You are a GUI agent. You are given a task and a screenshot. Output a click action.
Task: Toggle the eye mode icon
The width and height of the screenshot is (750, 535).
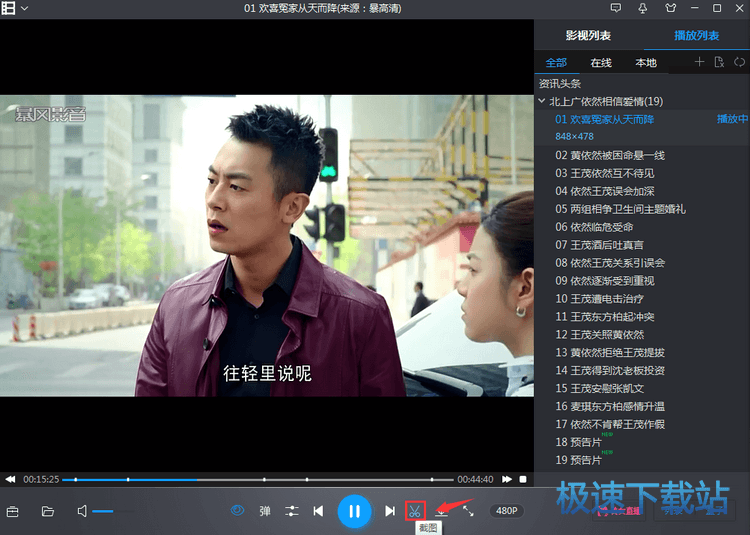tap(237, 511)
